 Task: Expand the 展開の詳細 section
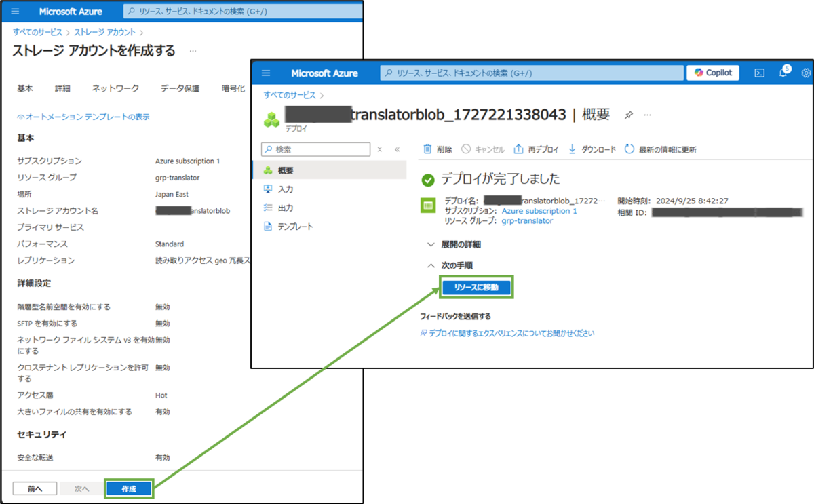454,244
